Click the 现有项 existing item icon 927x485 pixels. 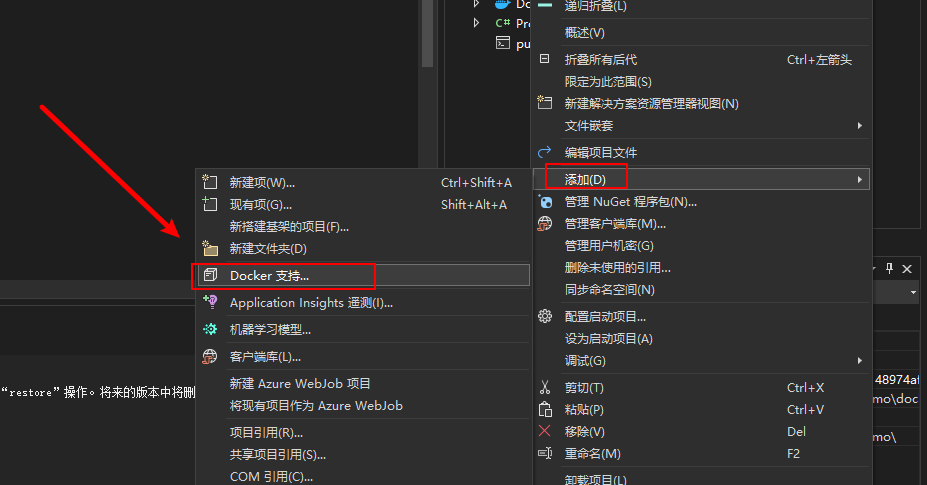click(210, 204)
